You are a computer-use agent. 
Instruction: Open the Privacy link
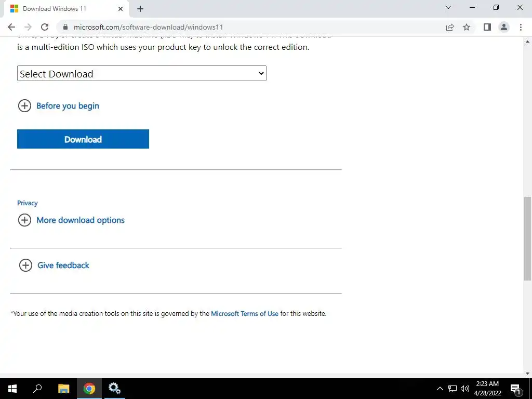pyautogui.click(x=28, y=203)
